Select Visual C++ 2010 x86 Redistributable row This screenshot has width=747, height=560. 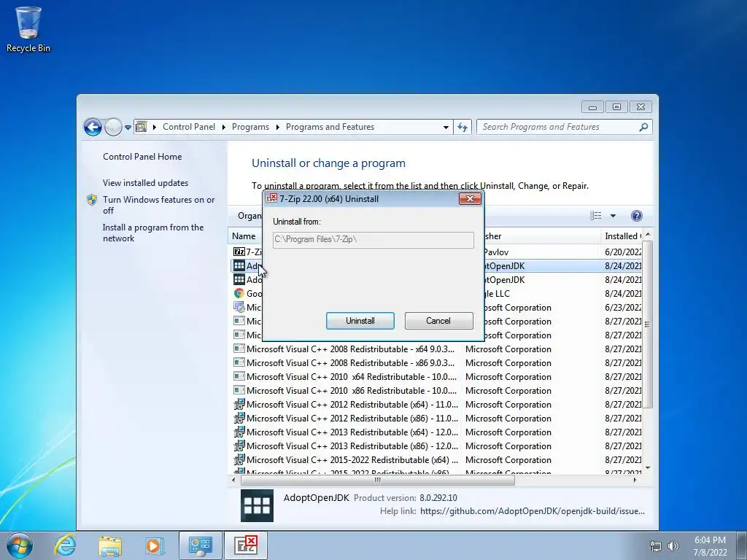point(437,391)
